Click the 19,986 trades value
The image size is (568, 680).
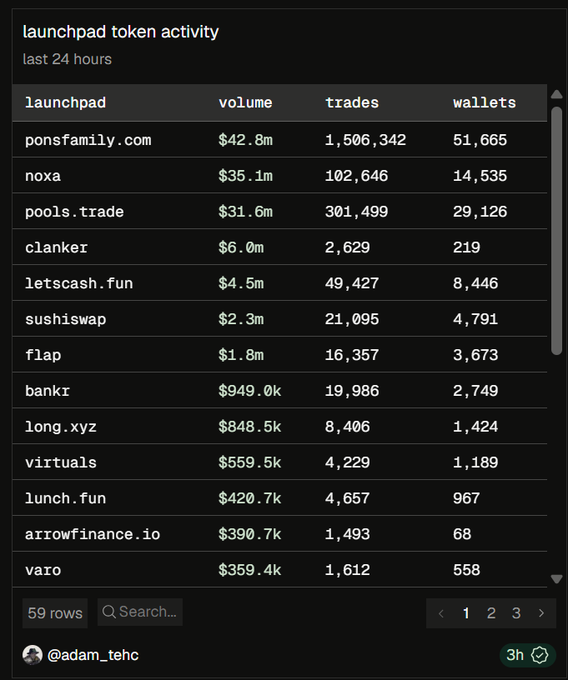click(x=352, y=391)
